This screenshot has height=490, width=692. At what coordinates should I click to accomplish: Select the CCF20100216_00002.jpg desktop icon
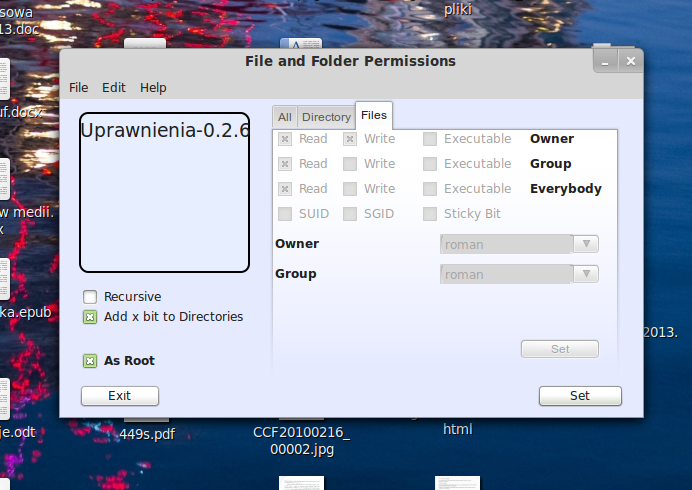[302, 440]
